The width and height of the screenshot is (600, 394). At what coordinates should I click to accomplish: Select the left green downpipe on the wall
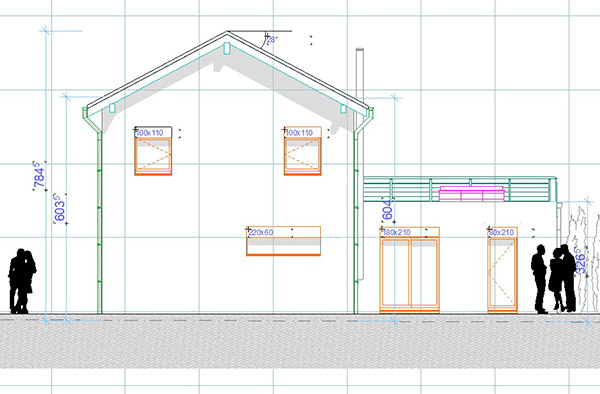(x=99, y=222)
